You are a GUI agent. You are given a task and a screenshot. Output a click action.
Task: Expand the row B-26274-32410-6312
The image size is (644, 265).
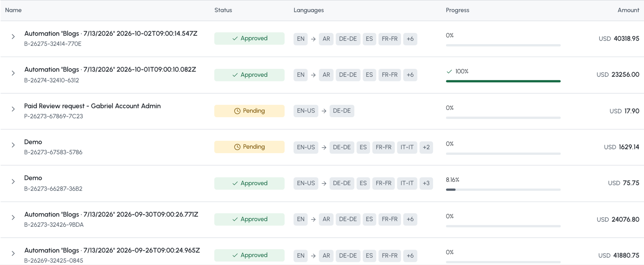point(13,73)
